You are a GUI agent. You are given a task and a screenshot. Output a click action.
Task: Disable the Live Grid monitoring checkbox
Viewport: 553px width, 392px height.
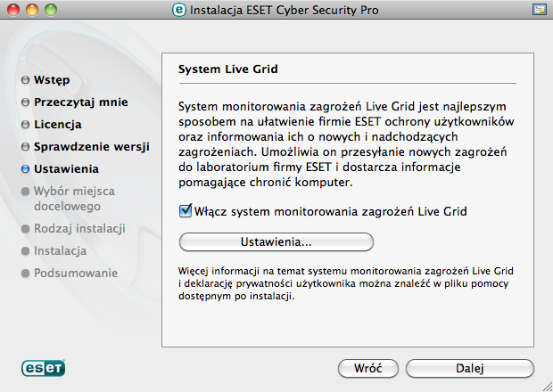(186, 211)
